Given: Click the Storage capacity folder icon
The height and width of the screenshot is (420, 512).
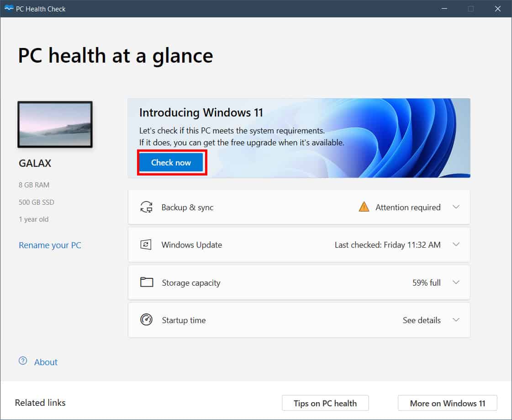Looking at the screenshot, I should pyautogui.click(x=146, y=282).
